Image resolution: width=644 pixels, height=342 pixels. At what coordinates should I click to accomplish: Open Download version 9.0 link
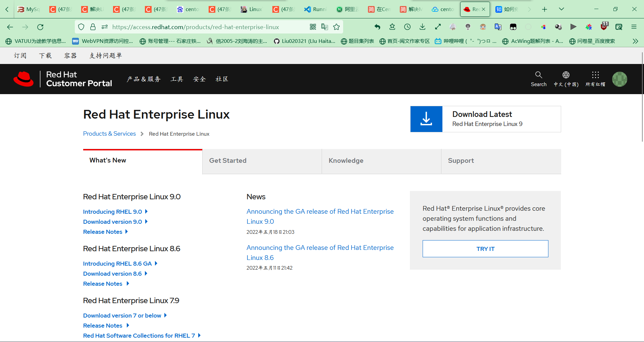(115, 222)
